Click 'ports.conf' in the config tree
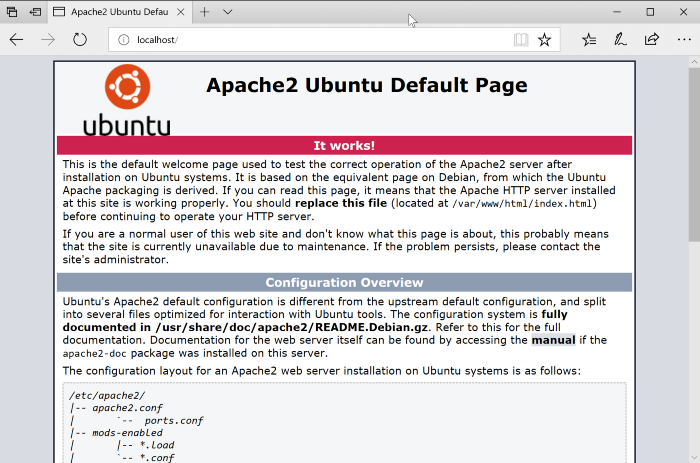This screenshot has width=700, height=463. click(x=174, y=421)
